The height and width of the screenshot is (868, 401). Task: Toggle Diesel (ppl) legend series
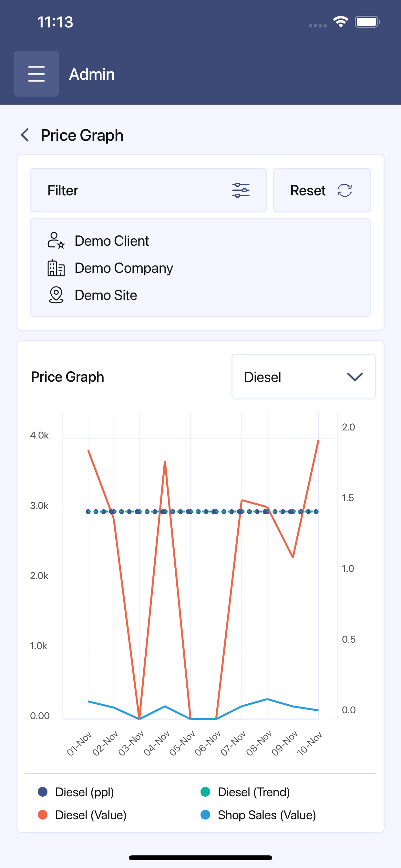coord(76,792)
